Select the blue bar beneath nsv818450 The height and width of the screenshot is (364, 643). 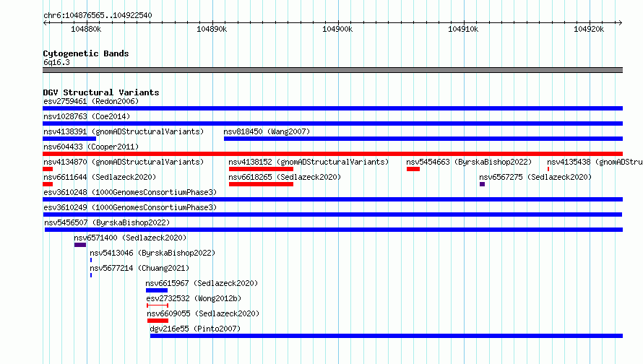[423, 139]
